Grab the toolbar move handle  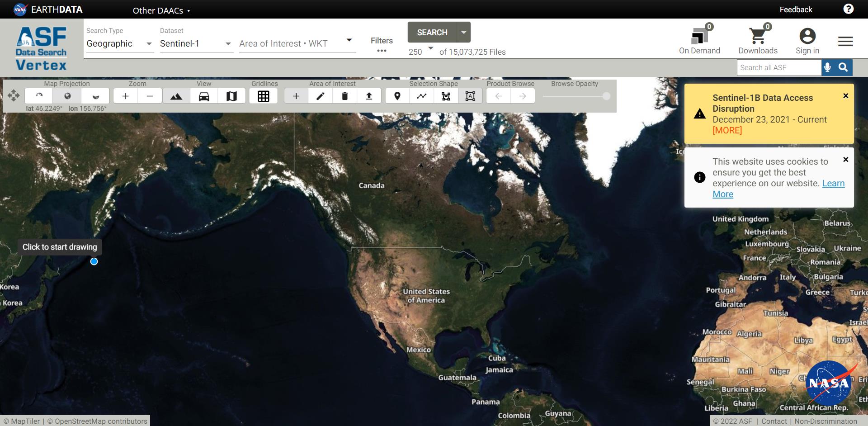14,95
